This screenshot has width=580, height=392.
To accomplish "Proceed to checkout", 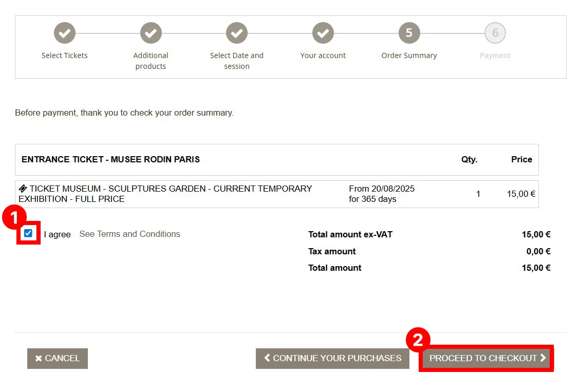I will click(486, 359).
